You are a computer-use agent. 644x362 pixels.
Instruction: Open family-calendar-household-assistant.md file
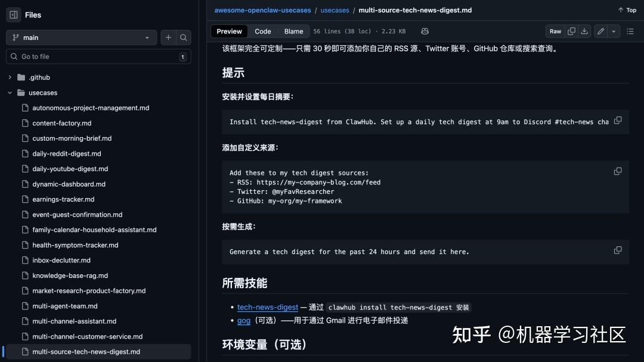pyautogui.click(x=94, y=230)
